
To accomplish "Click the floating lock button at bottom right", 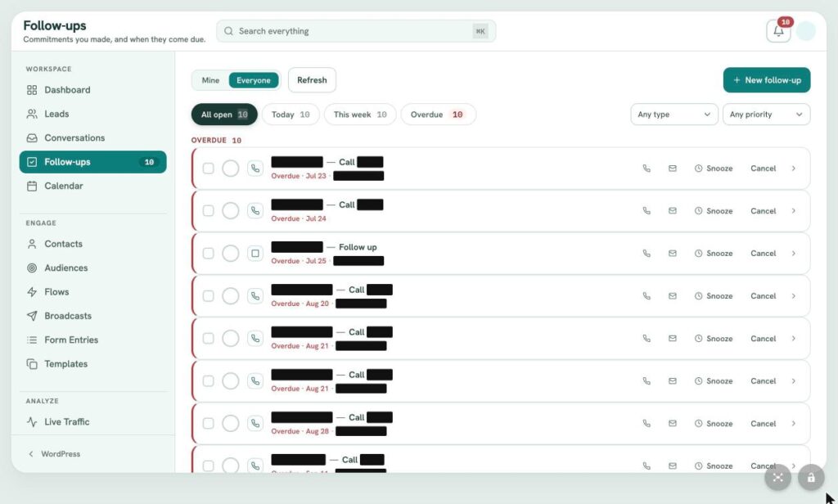I will [811, 477].
